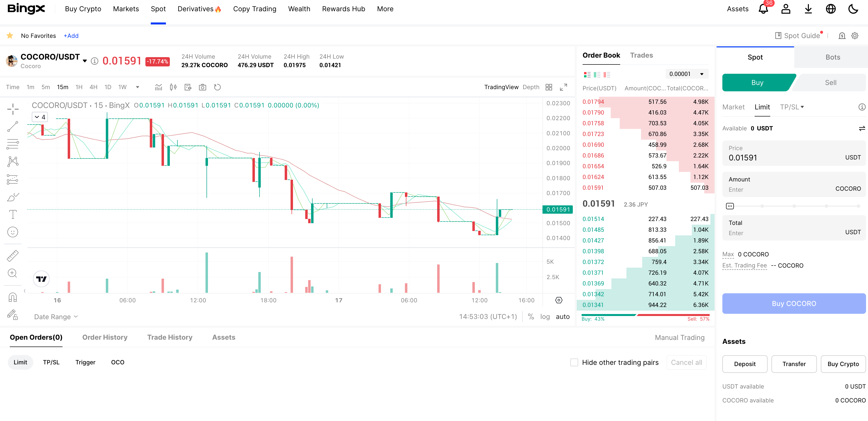Open the Order History tab
The image size is (868, 421).
pos(105,337)
